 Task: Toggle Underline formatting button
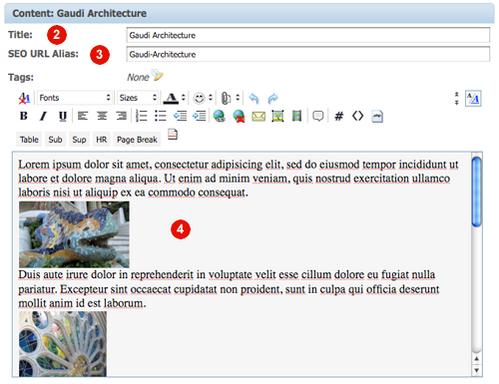point(62,116)
